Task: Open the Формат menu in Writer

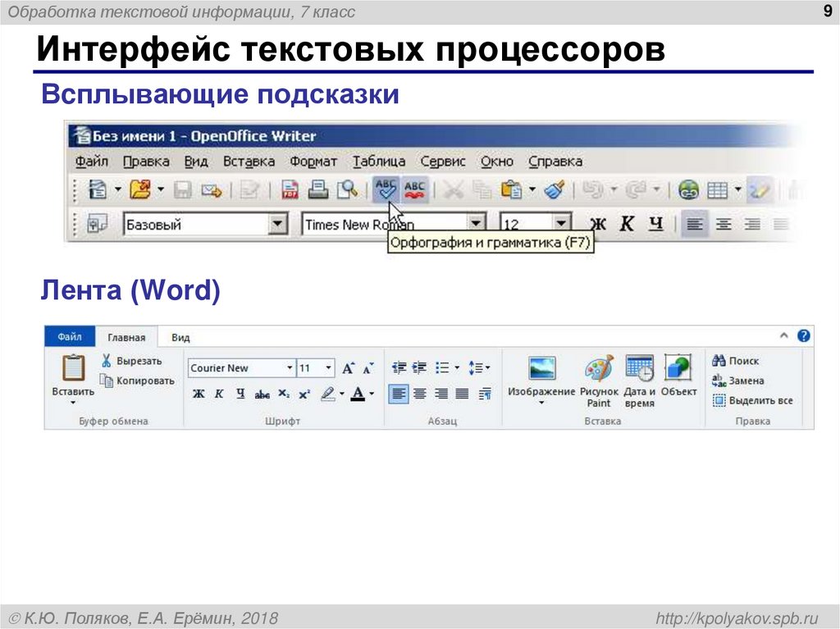Action: click(x=313, y=162)
